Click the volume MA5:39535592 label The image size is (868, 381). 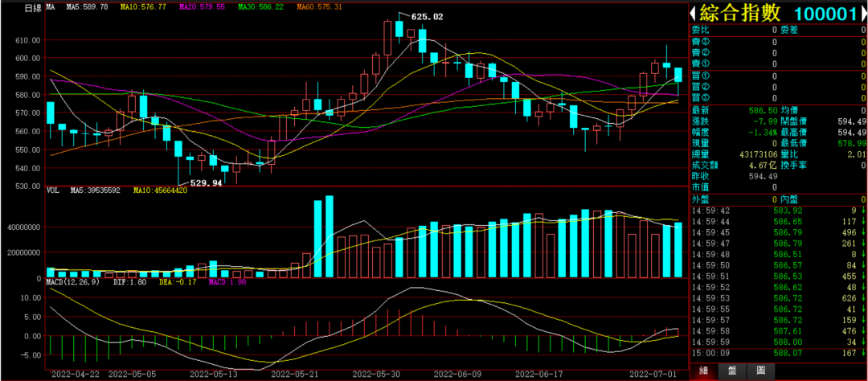click(95, 190)
